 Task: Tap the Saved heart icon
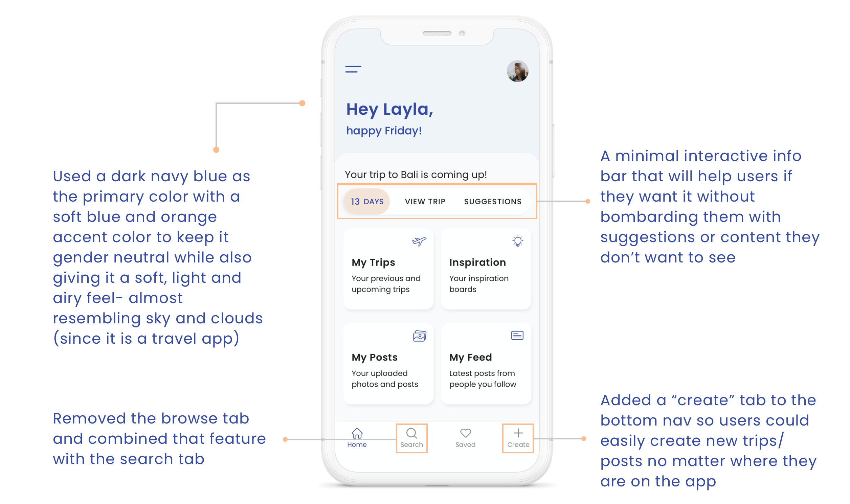point(466,433)
